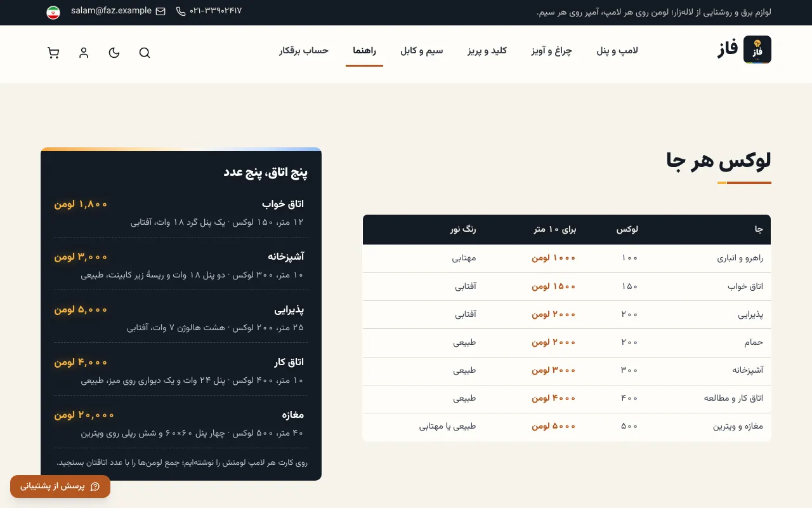Click the ۰۲۱-۳۳۹۰۲۴۱۷ phone number
812x508 pixels.
(216, 11)
